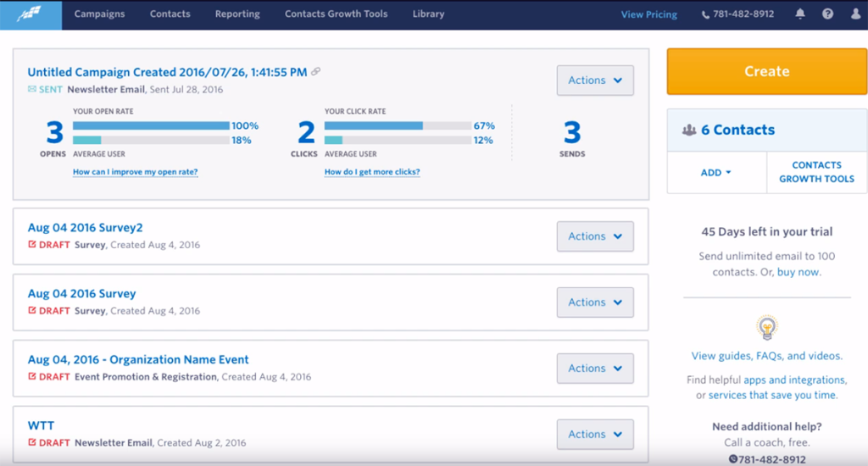Click the contacts people icon beside 6 Contacts

pos(688,130)
